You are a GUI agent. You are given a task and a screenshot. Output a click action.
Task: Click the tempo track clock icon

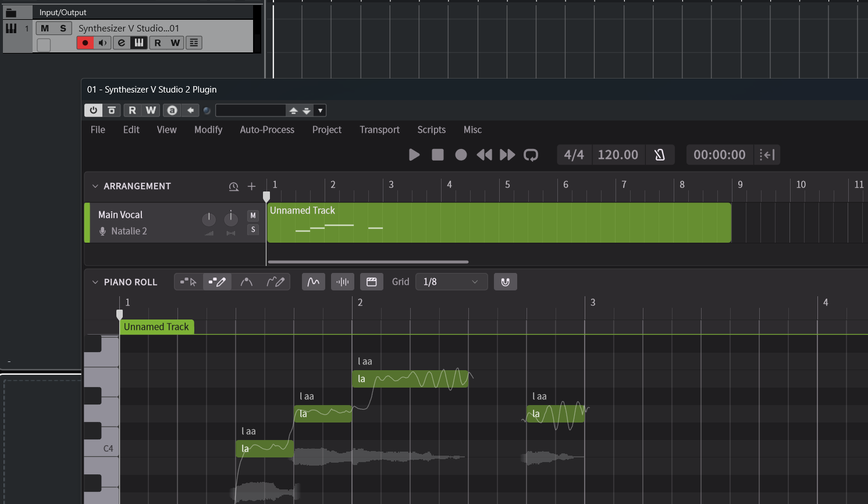coord(234,187)
